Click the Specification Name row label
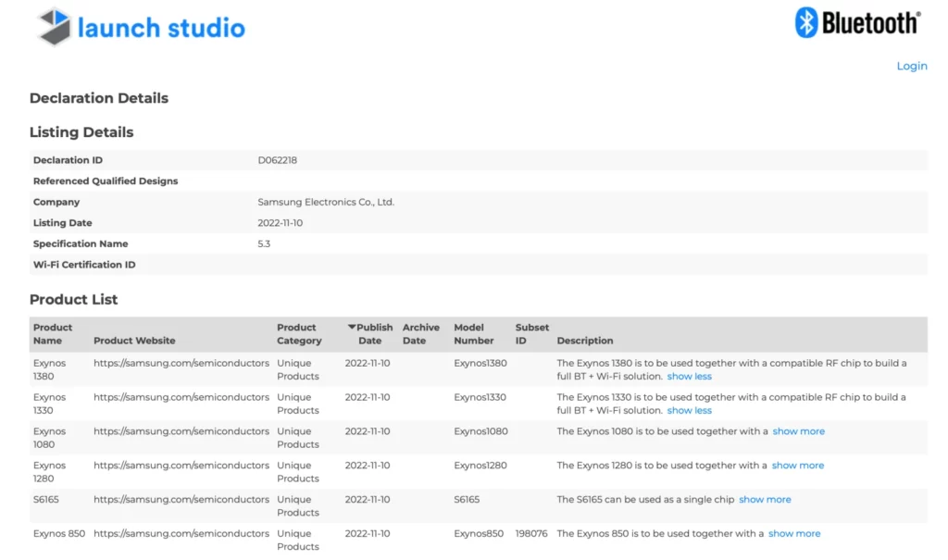Screen dimensions: 948x560 click(x=81, y=243)
